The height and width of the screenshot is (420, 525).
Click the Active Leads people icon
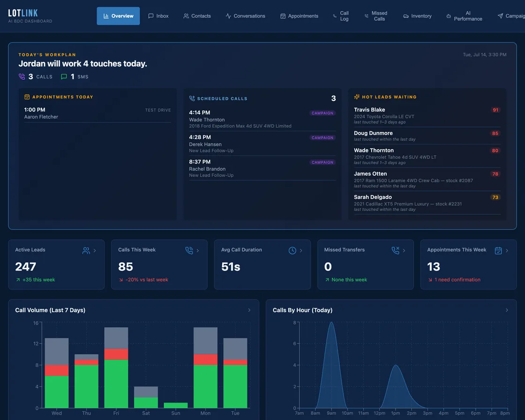[x=86, y=250]
